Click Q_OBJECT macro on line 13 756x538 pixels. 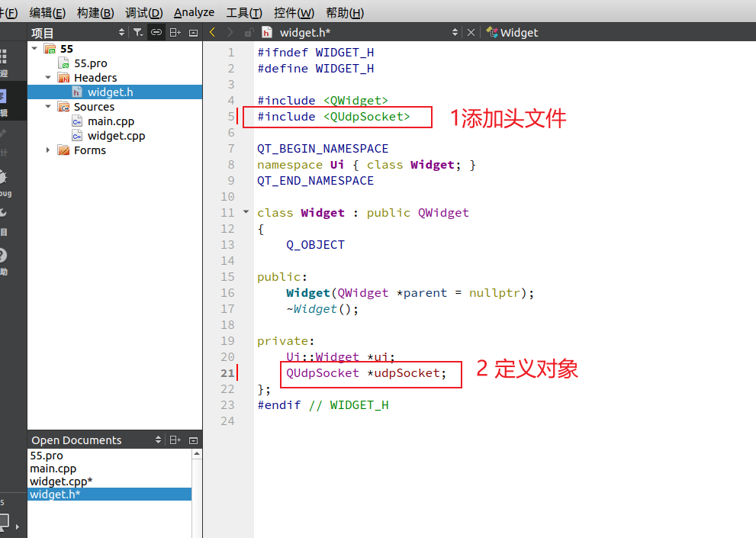pyautogui.click(x=315, y=245)
